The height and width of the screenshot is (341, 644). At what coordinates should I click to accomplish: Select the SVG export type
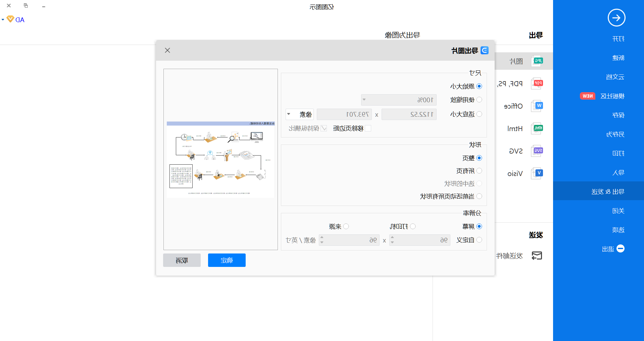click(x=516, y=151)
